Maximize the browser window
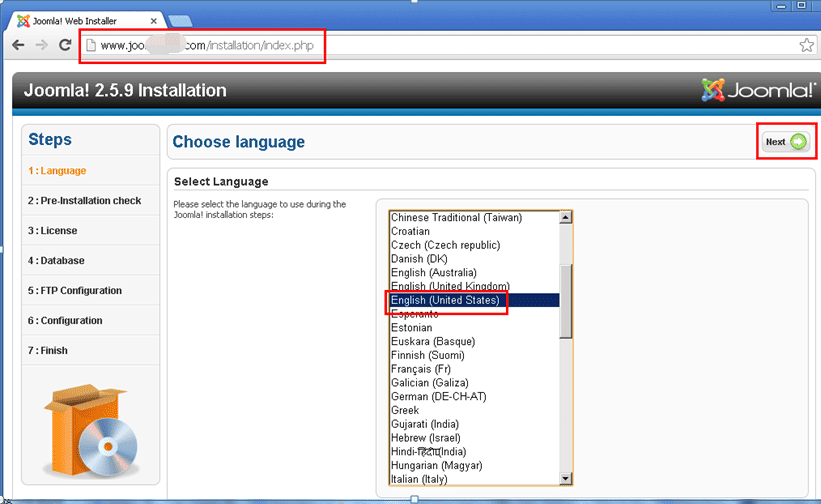 tap(801, 6)
